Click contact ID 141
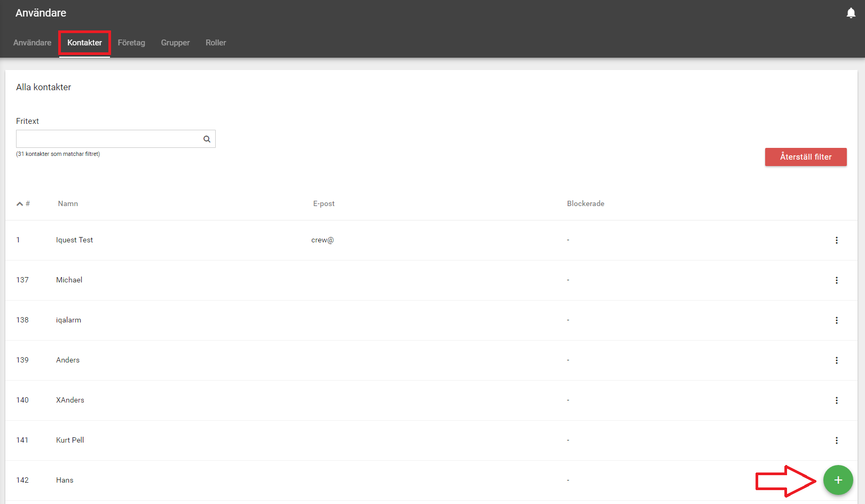The width and height of the screenshot is (865, 504). point(22,440)
